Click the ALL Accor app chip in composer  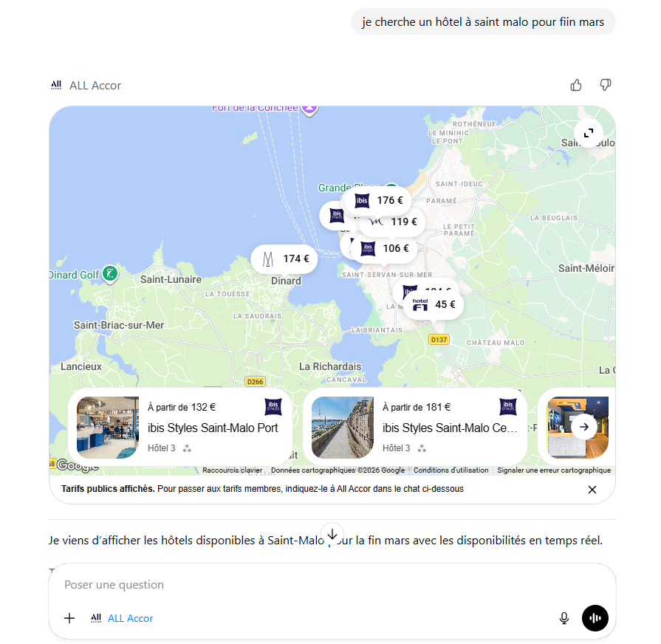point(123,618)
